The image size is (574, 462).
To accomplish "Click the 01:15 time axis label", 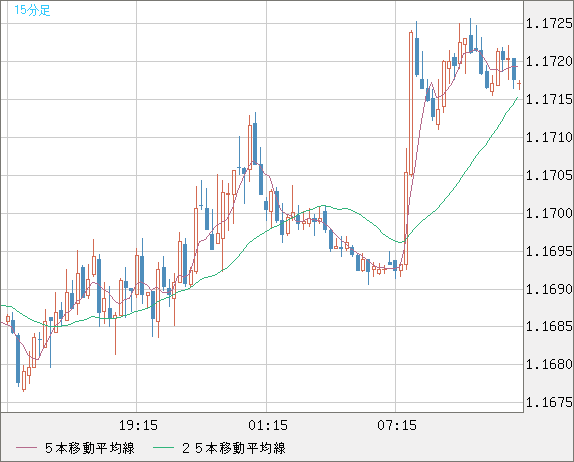I will point(268,425).
